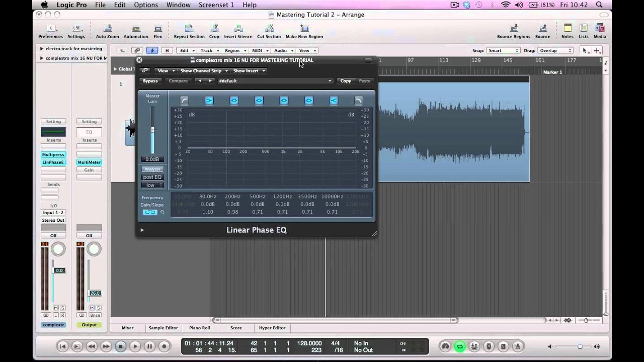Click the plugin window link chain icon
Screen dimensions: 644x362
[145, 71]
